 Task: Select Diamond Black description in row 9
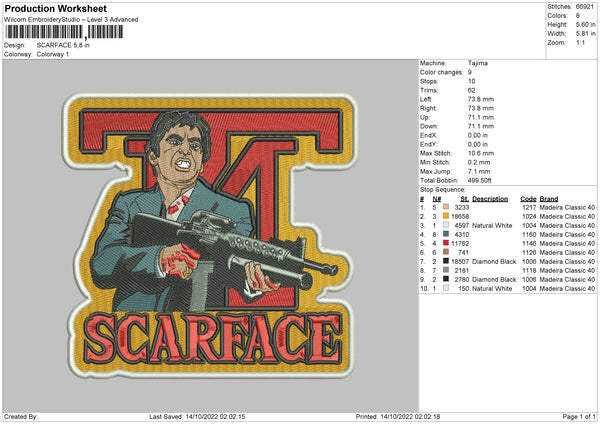pyautogui.click(x=494, y=279)
